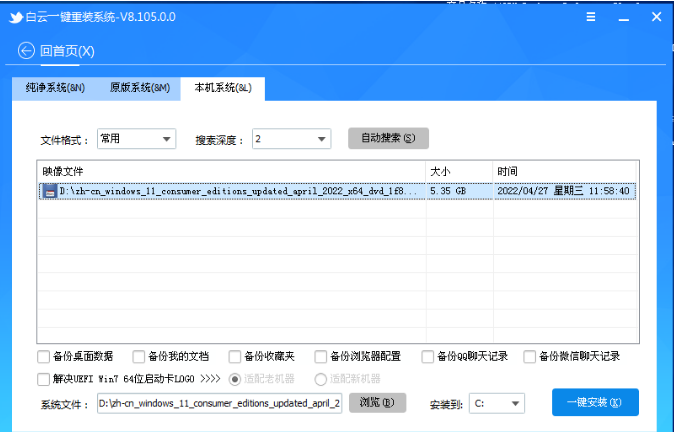The height and width of the screenshot is (432, 674).
Task: Minimize the 白云一键重装系统 window
Action: coord(624,16)
